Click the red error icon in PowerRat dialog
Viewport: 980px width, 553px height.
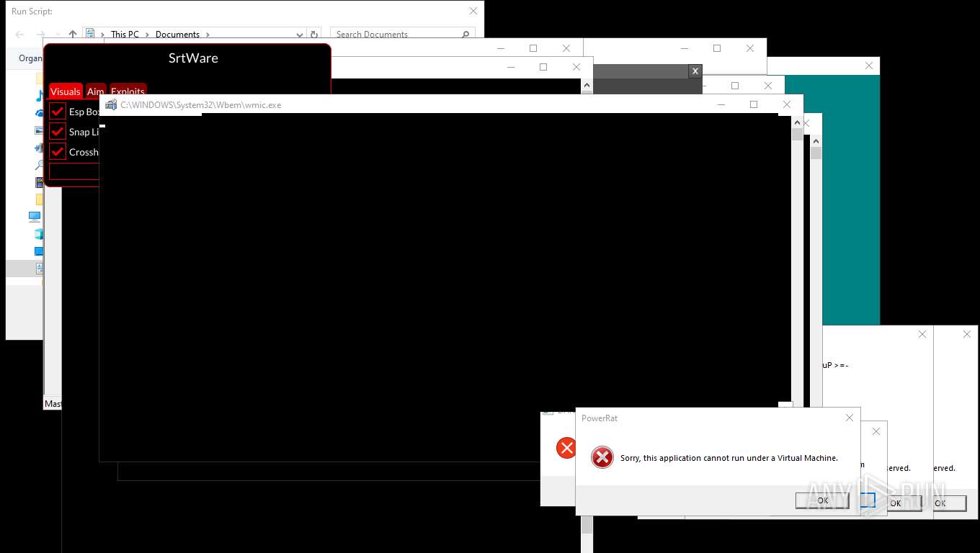tap(602, 457)
